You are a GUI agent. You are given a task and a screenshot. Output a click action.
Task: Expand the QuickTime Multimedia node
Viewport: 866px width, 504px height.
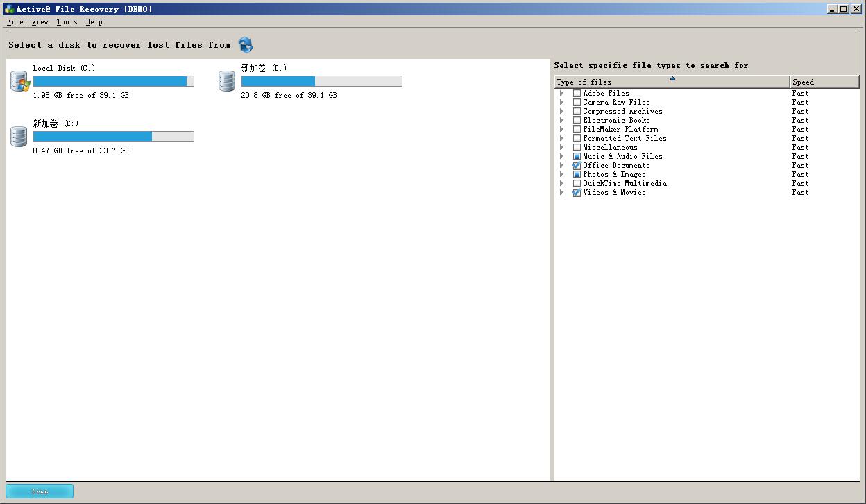click(x=562, y=184)
